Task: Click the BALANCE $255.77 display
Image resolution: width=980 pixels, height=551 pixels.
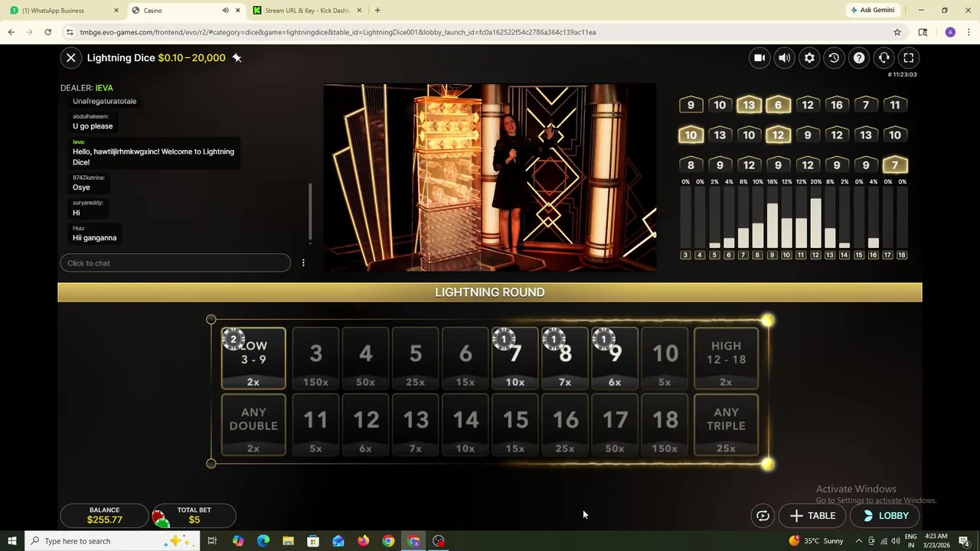Action: pyautogui.click(x=104, y=516)
